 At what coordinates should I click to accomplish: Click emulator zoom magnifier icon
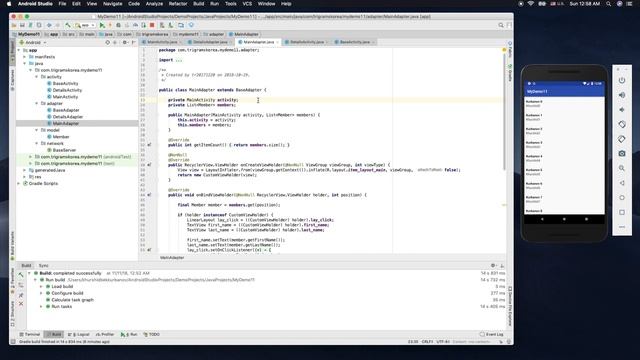click(x=622, y=168)
